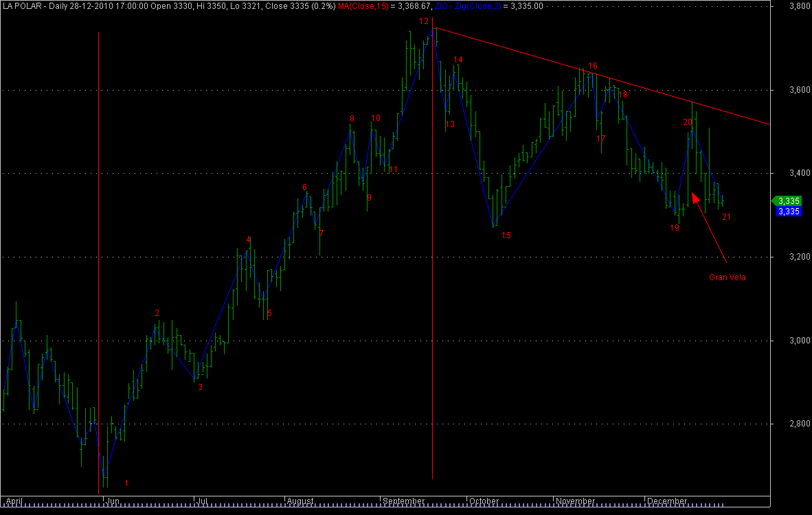
Task: Select wave label 9
Action: 369,198
